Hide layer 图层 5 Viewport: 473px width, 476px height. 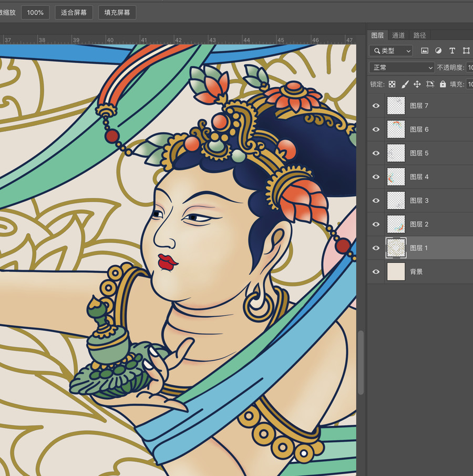[x=376, y=153]
